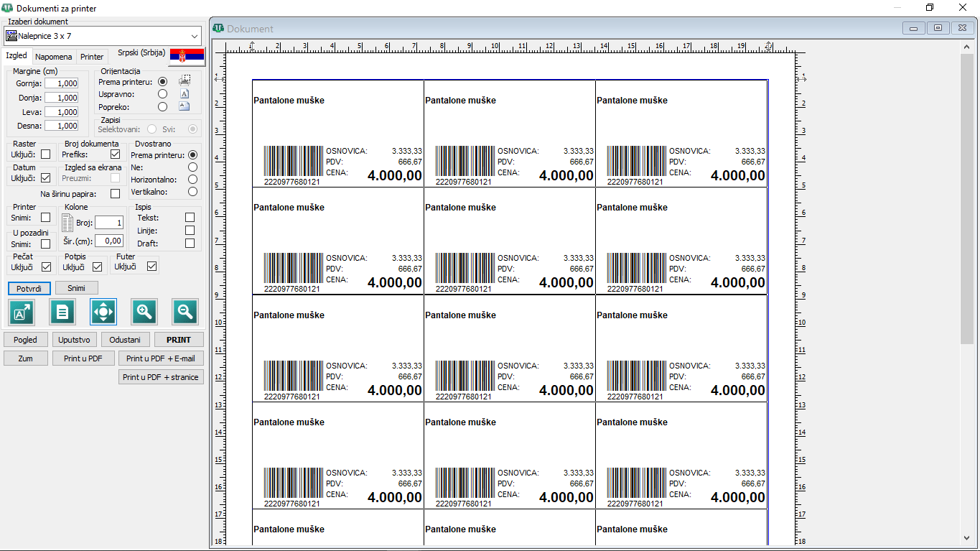Click the teal zoom-in magnifier icon
Screen dimensions: 980x551
(144, 312)
